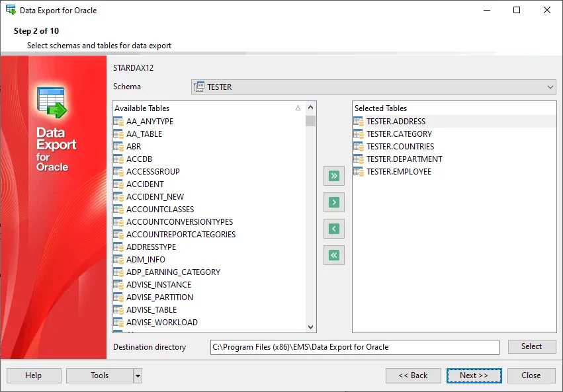The height and width of the screenshot is (392, 563).
Task: Click the remove all tables double-left arrow
Action: pyautogui.click(x=334, y=255)
